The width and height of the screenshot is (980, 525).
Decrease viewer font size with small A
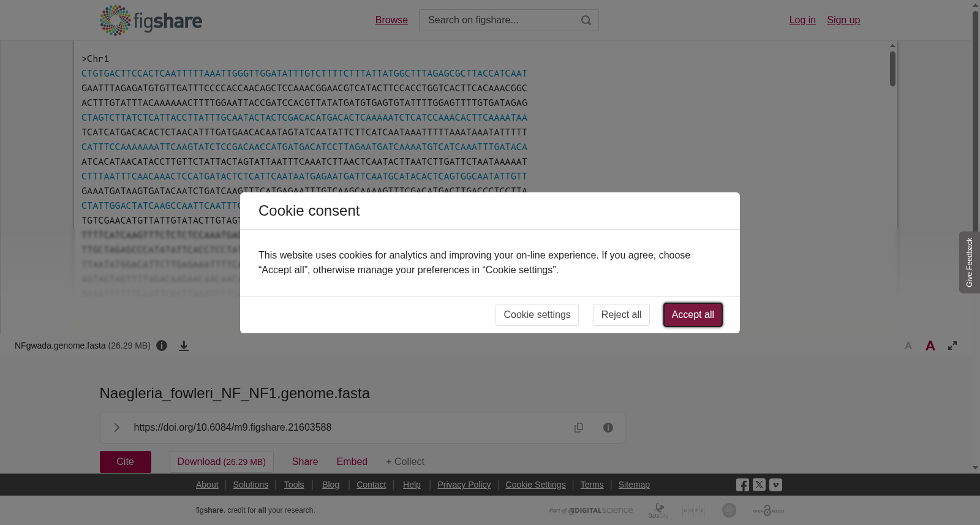(x=908, y=346)
